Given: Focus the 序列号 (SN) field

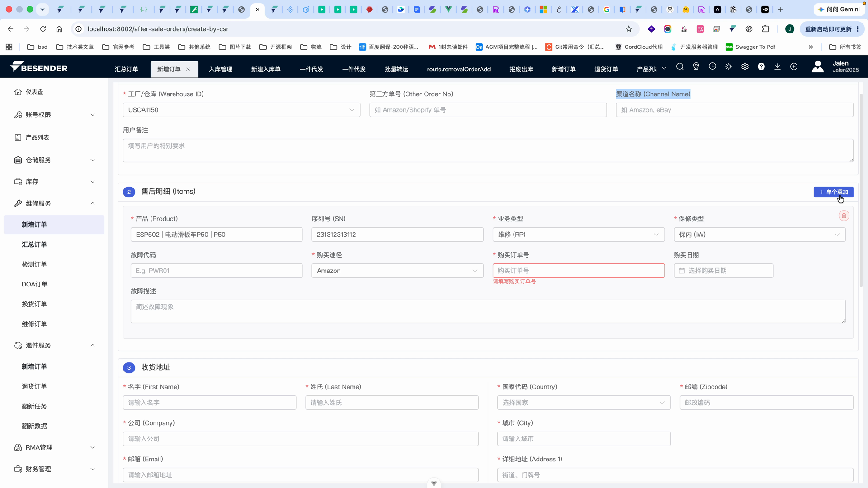Looking at the screenshot, I should pos(397,235).
